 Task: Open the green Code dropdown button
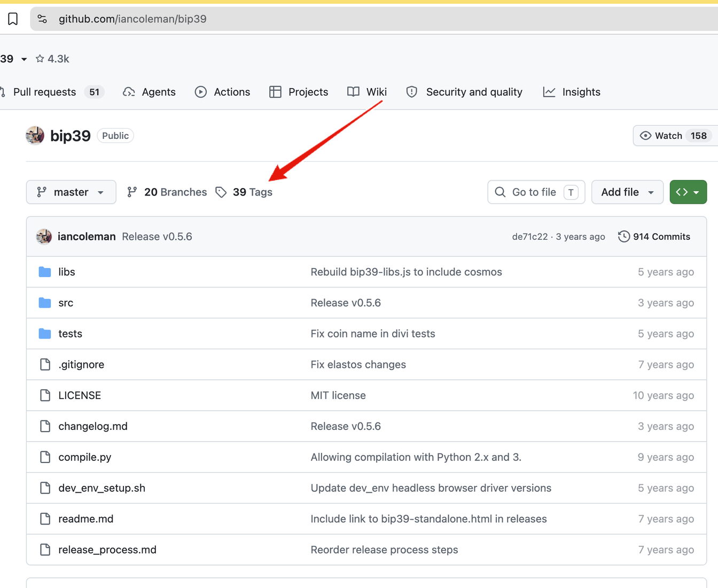pyautogui.click(x=688, y=192)
